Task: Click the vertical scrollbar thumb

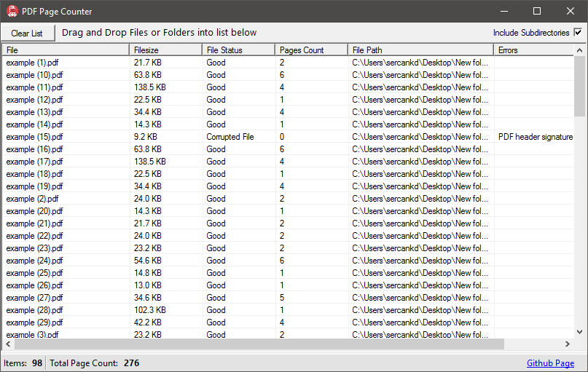Action: (x=579, y=87)
